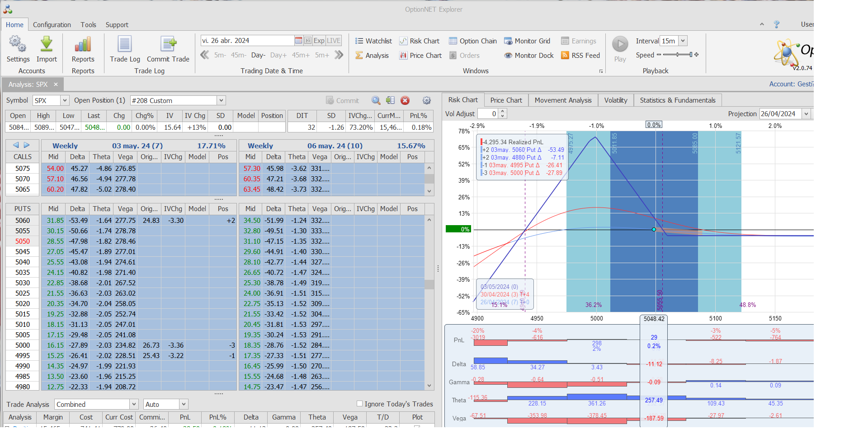Image resolution: width=868 pixels, height=448 pixels.
Task: Enable Ignore Today's Trades checkbox
Action: [x=360, y=404]
